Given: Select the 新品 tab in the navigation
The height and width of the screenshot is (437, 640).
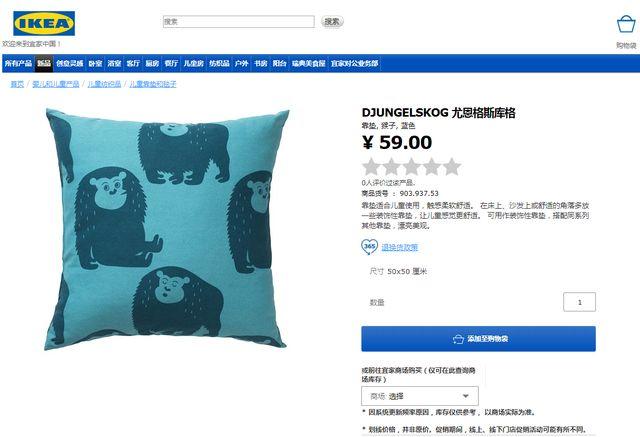Looking at the screenshot, I should click(x=44, y=63).
